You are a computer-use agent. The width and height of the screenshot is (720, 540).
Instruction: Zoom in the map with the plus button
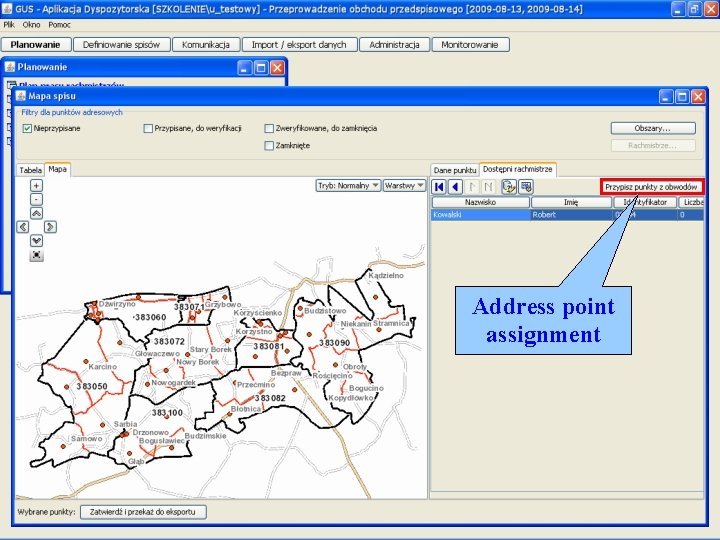click(36, 186)
